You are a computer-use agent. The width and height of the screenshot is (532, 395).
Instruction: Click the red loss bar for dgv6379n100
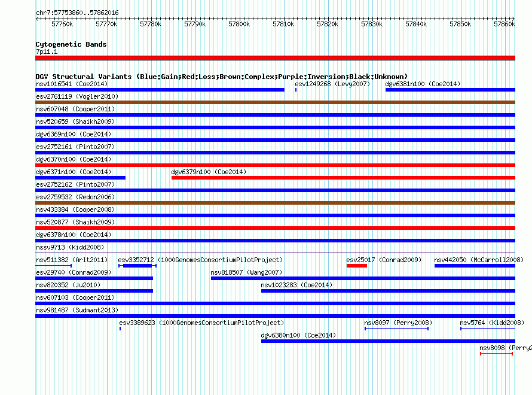pyautogui.click(x=343, y=178)
